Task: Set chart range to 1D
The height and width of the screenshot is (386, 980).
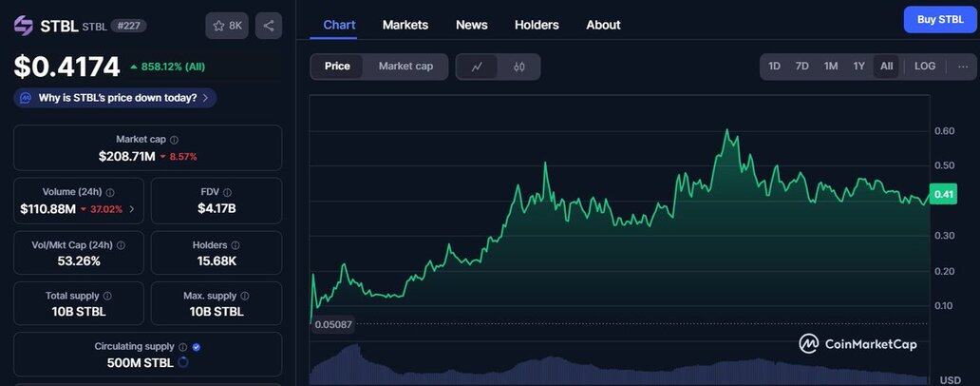Action: point(774,67)
